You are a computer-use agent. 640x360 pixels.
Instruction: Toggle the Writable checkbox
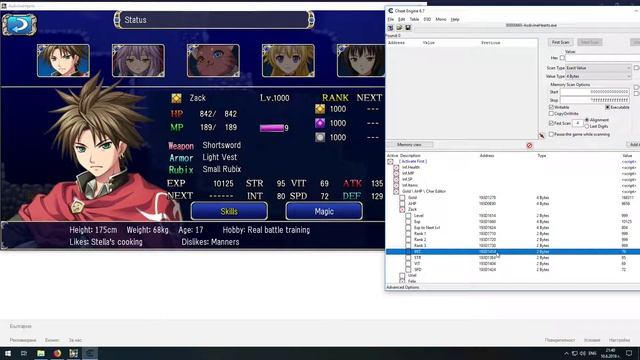(551, 107)
